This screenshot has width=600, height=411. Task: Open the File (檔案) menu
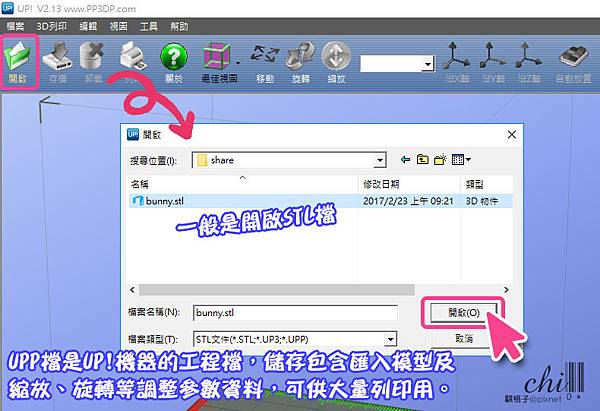pyautogui.click(x=15, y=26)
